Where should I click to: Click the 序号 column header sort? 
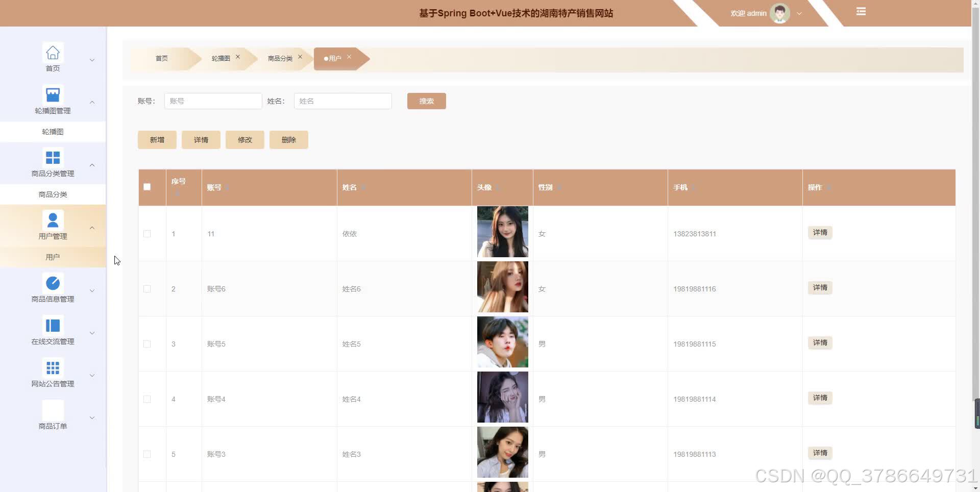[178, 194]
